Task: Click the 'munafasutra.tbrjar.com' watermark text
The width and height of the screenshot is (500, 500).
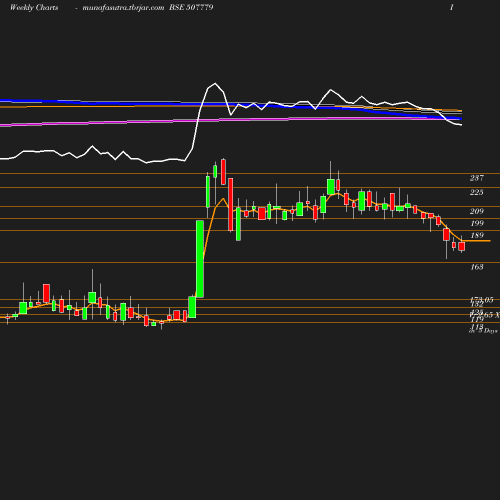Action: coord(123,7)
